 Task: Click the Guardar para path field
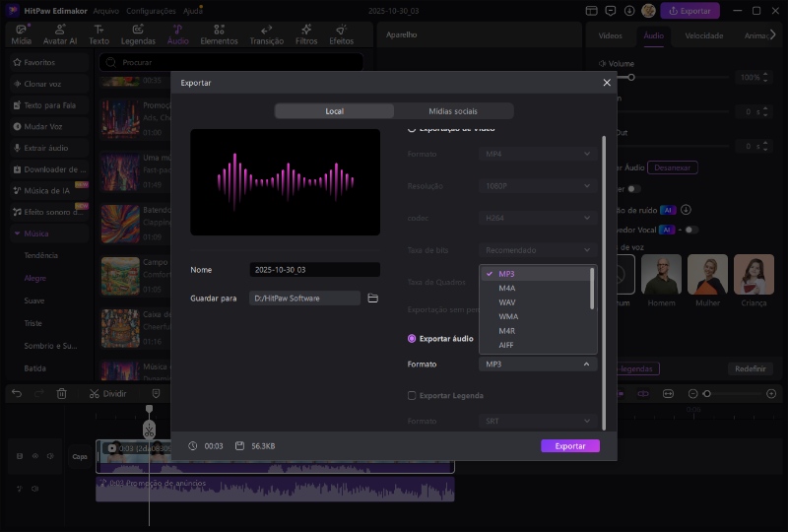[304, 298]
